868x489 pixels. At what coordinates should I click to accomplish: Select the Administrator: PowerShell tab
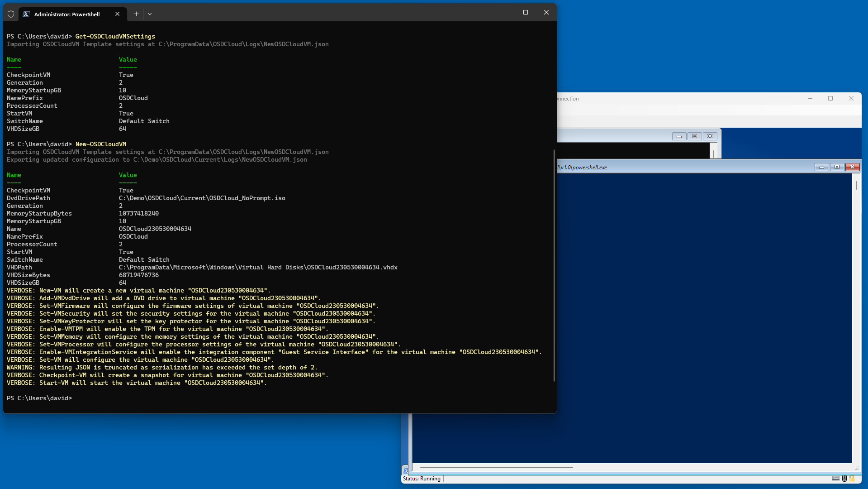coord(67,14)
